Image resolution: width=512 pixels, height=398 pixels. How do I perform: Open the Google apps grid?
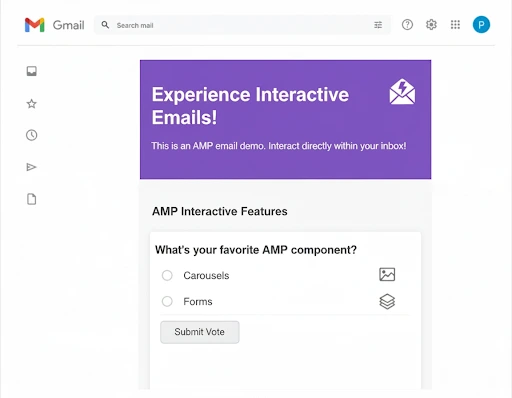(455, 25)
